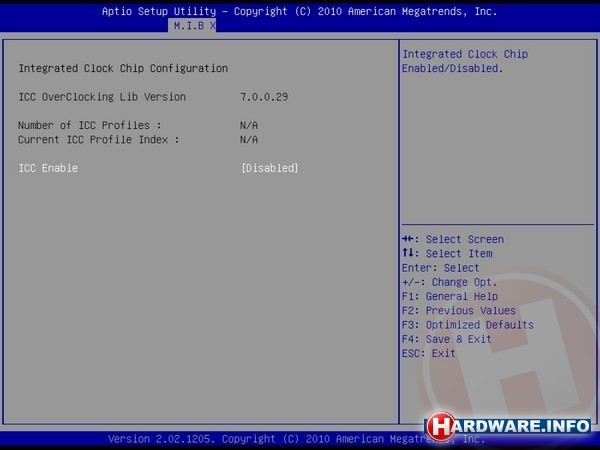Click the Hardware.info logo icon
Viewport: 600px width, 450px height.
click(x=438, y=427)
